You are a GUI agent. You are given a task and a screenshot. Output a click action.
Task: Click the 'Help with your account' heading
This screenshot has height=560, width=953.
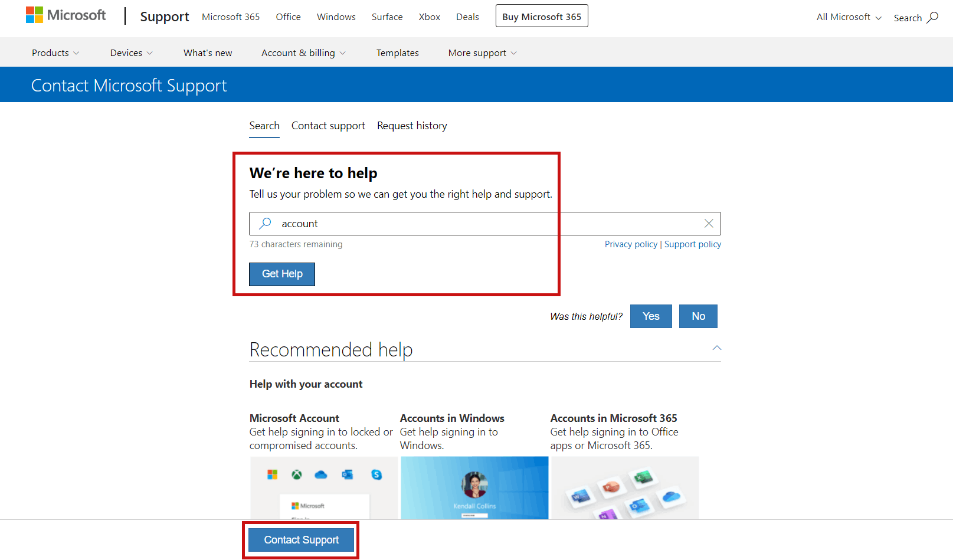tap(306, 384)
